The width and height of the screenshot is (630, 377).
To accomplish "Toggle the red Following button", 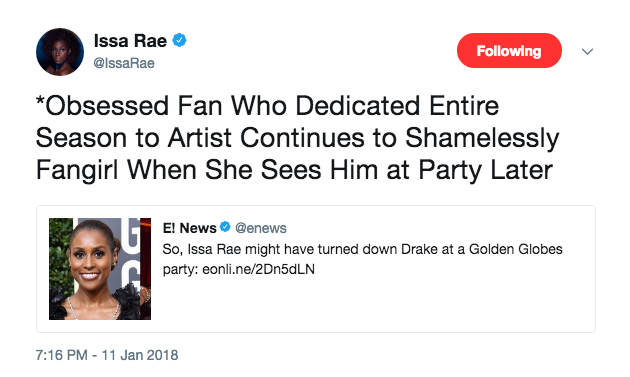I will click(x=509, y=51).
